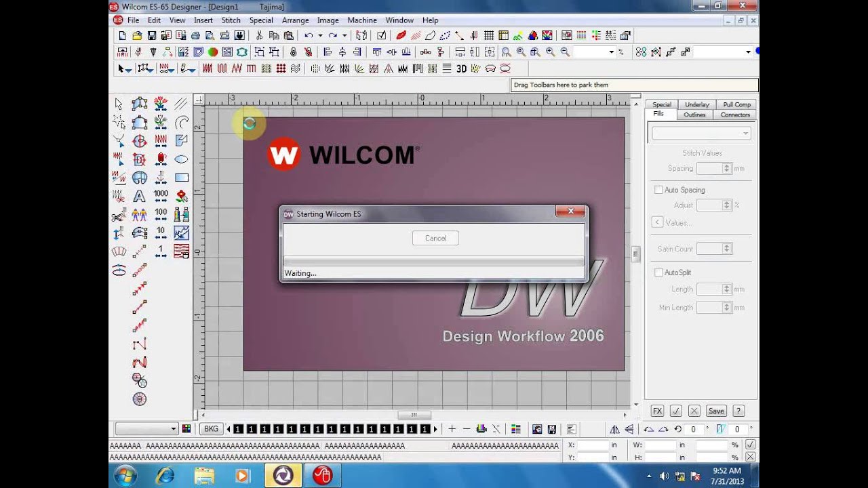Click the New design icon
This screenshot has width=868, height=488.
point(122,36)
